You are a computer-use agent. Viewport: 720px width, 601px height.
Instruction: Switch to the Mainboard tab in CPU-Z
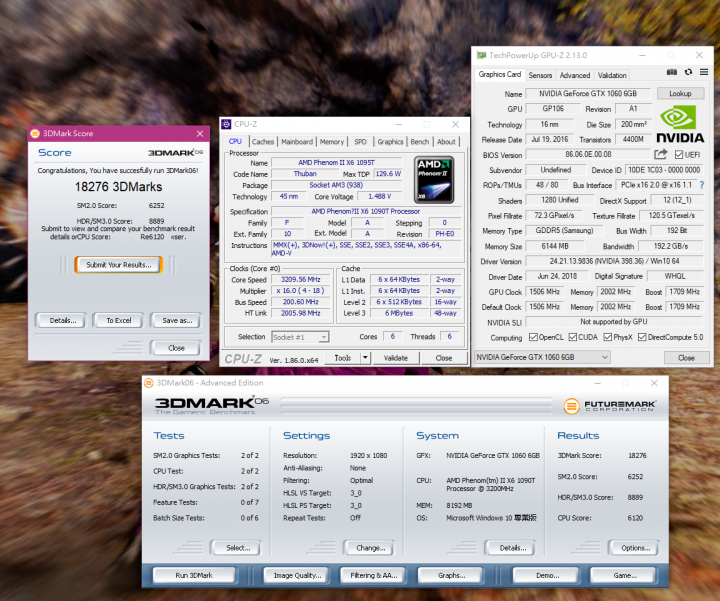pos(297,142)
